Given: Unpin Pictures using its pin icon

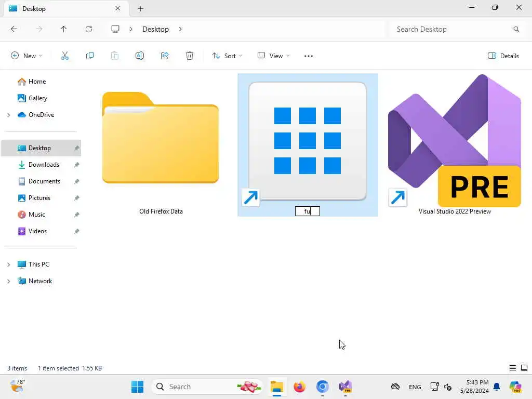Looking at the screenshot, I should (77, 198).
